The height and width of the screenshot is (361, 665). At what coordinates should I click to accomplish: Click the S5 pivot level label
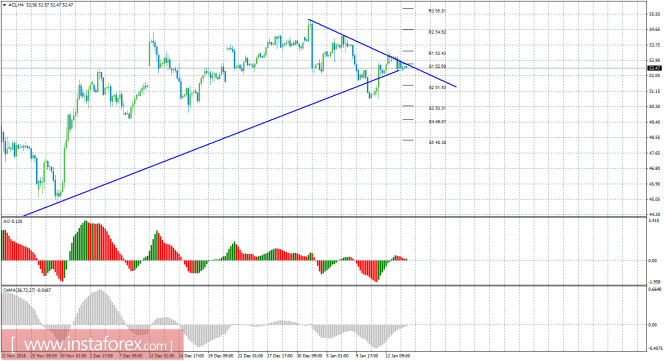pos(437,143)
